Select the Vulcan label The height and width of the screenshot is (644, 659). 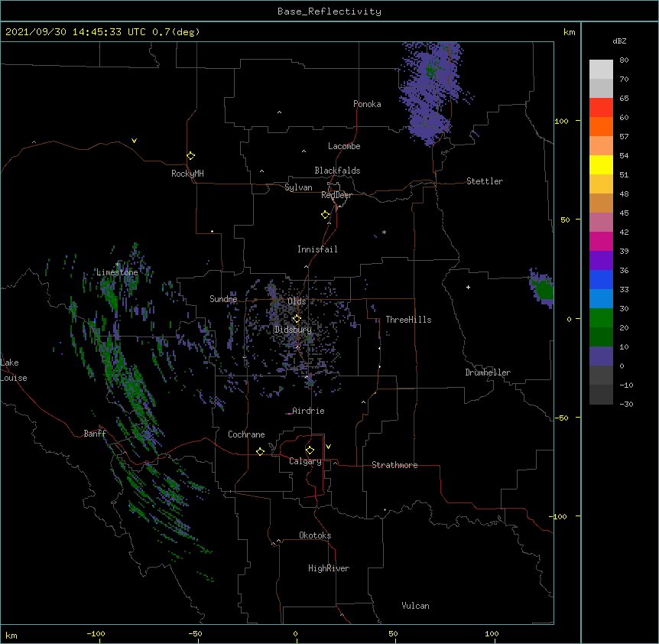tap(415, 606)
